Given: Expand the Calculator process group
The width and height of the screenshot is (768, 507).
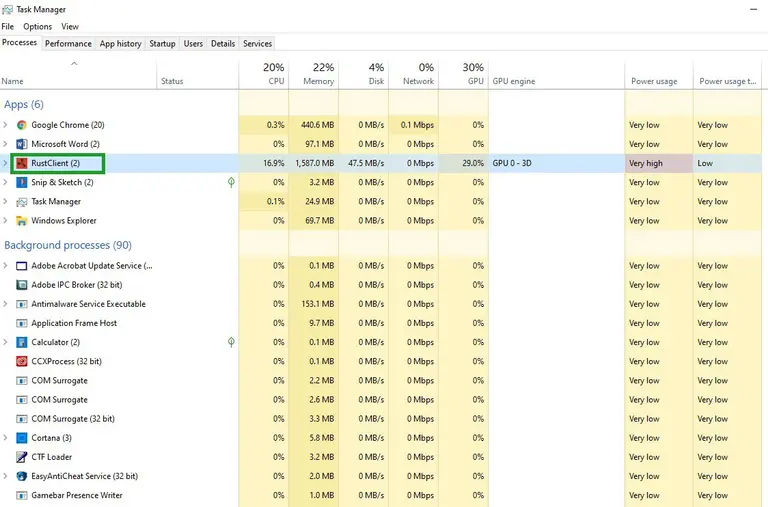Looking at the screenshot, I should click(x=5, y=342).
